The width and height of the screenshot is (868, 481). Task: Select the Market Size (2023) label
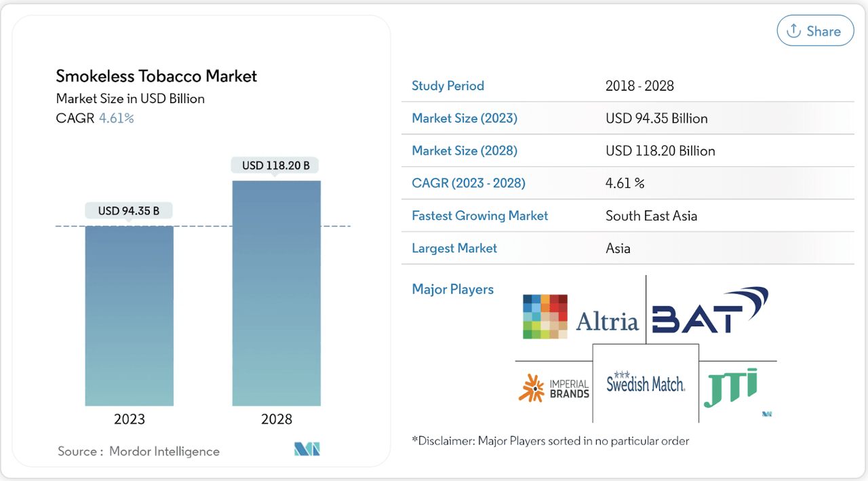[465, 118]
